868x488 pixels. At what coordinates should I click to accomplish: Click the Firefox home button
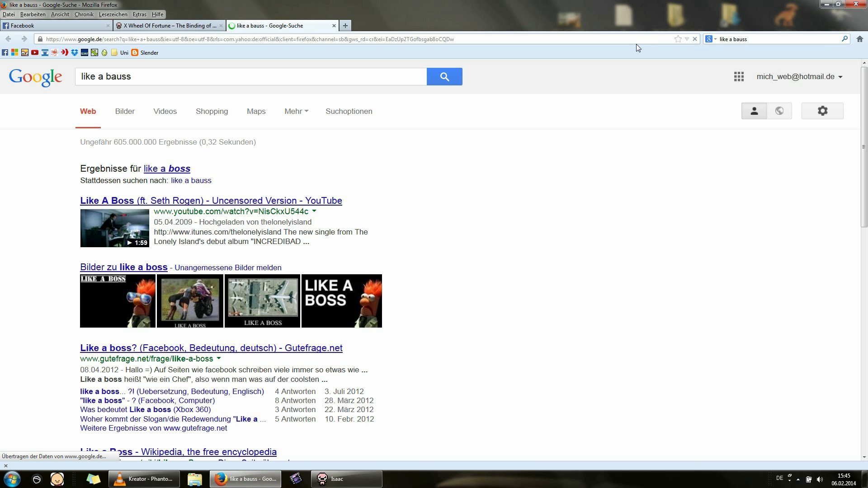(859, 39)
